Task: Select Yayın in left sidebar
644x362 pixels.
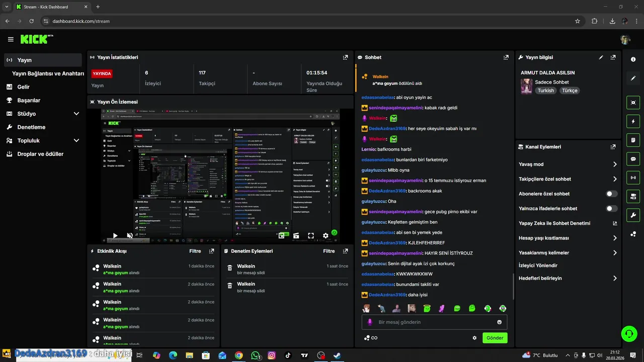Action: click(43, 60)
